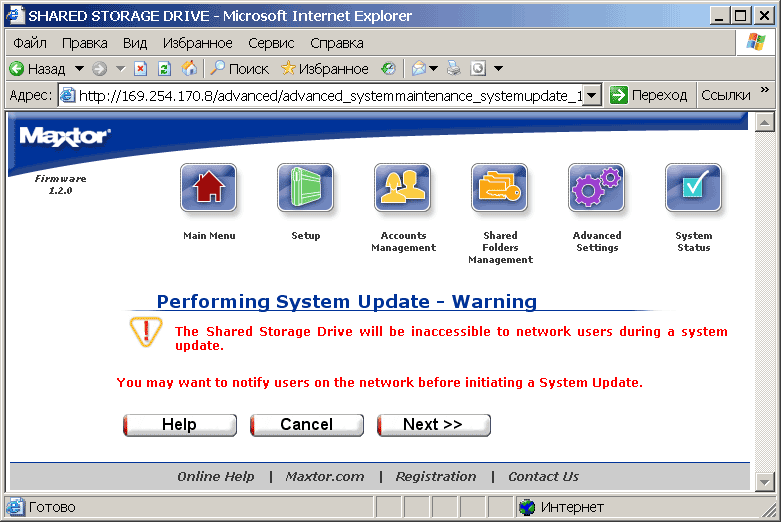Click the Firmware 1.2.0 text

(x=60, y=184)
